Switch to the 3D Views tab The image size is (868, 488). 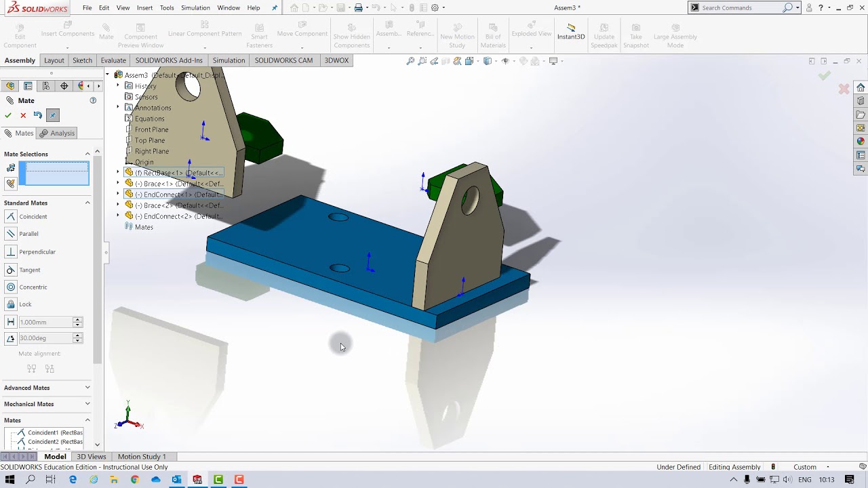tap(92, 457)
